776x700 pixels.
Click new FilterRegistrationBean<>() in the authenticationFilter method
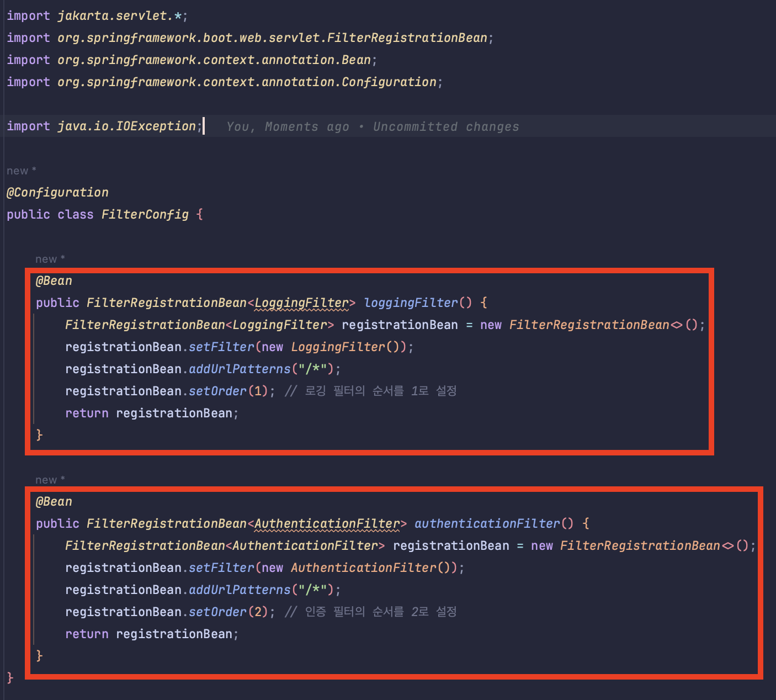(640, 546)
